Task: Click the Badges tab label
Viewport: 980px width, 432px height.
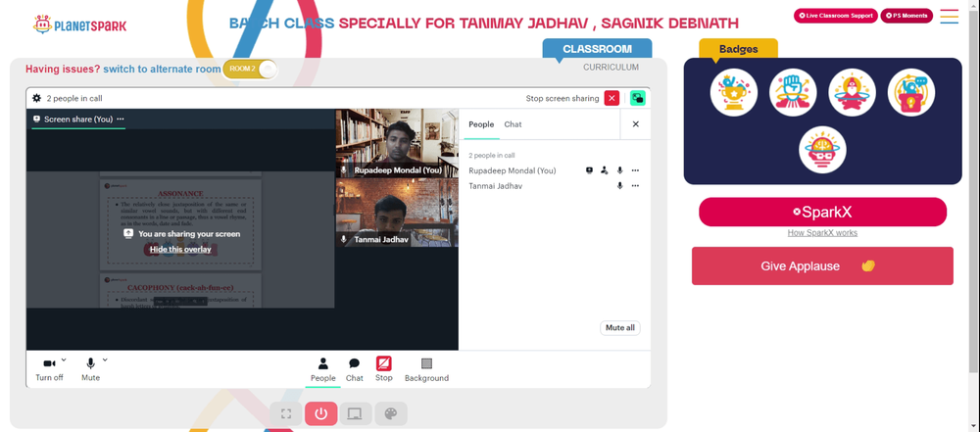Action: (x=738, y=49)
